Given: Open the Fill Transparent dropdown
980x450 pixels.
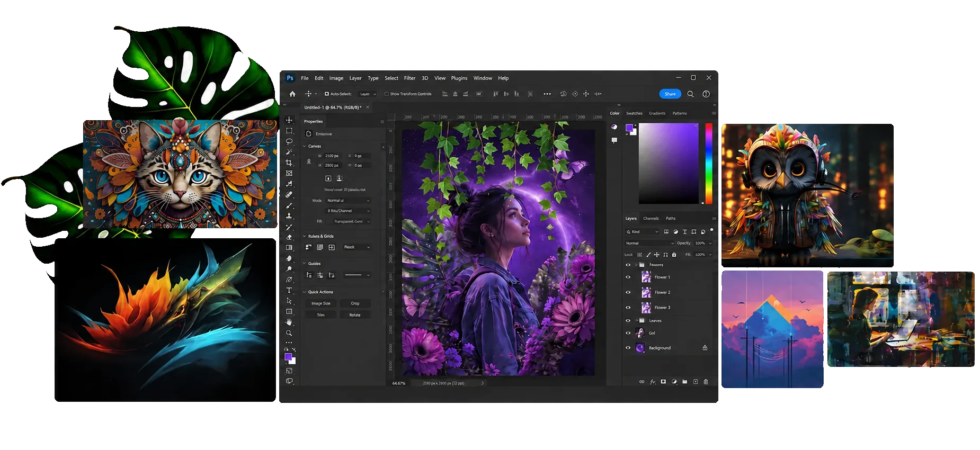Looking at the screenshot, I should click(348, 221).
